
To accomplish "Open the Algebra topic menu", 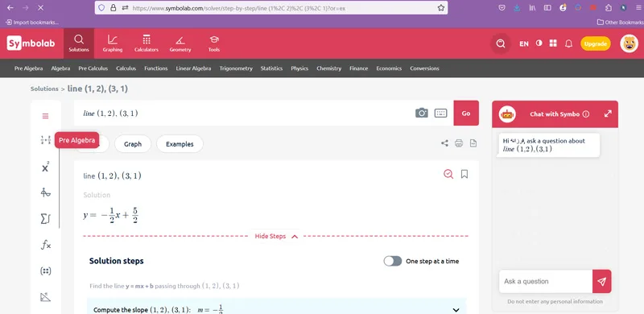I will 60,68.
